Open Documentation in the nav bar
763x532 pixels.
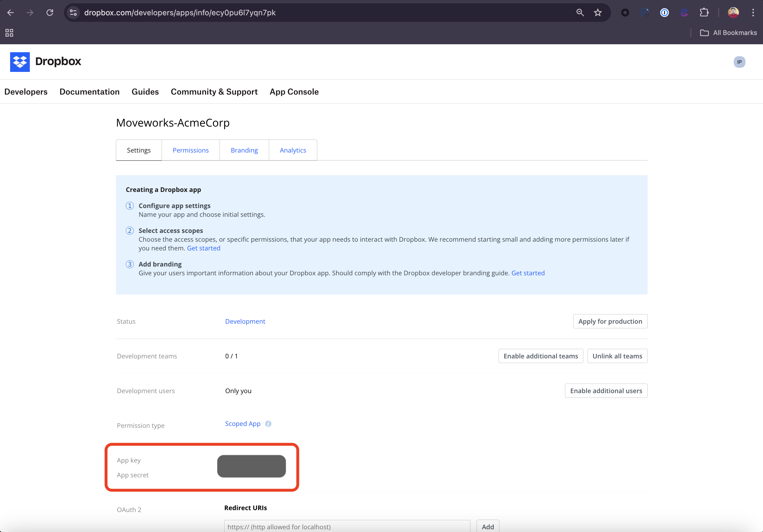[x=89, y=92]
